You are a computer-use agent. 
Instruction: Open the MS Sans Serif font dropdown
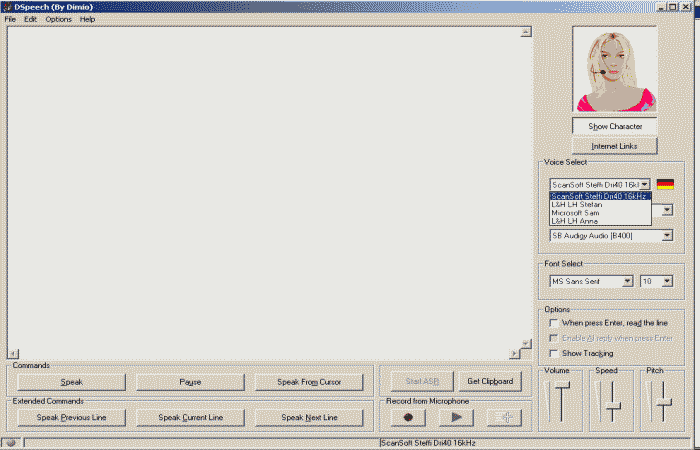point(627,282)
